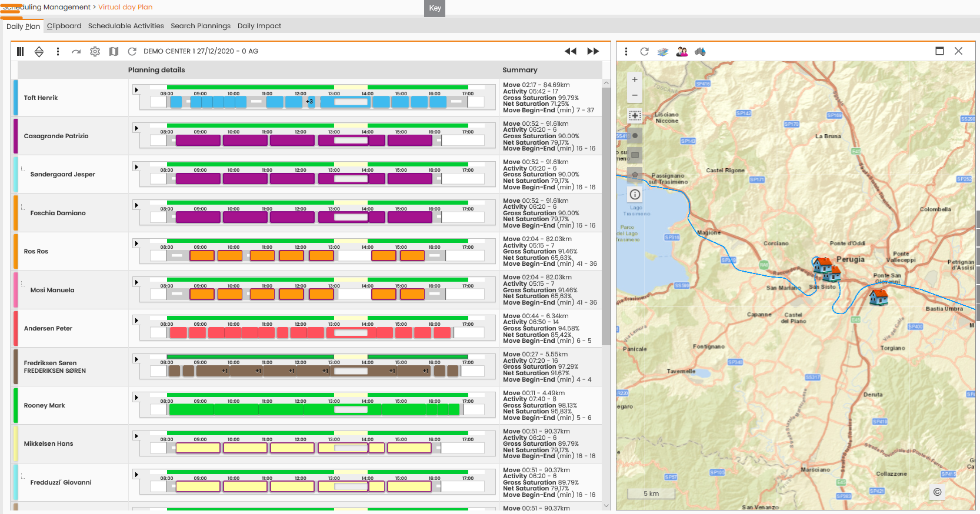
Task: Open planning settings gear icon
Action: pos(95,51)
